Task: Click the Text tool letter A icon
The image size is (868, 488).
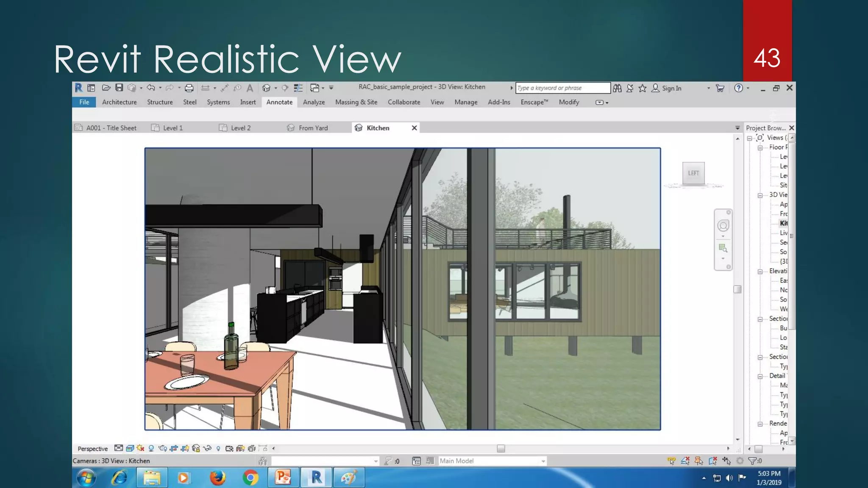Action: 250,88
